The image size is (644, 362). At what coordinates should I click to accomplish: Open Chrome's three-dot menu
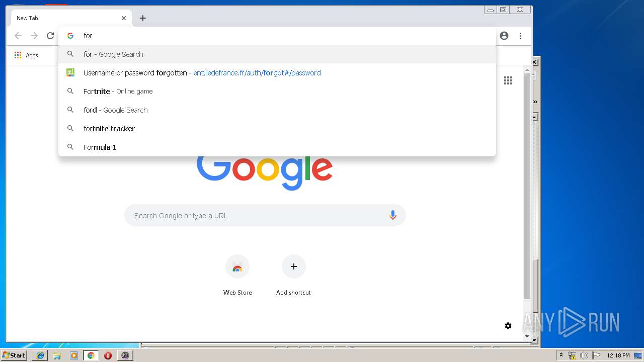tap(520, 36)
